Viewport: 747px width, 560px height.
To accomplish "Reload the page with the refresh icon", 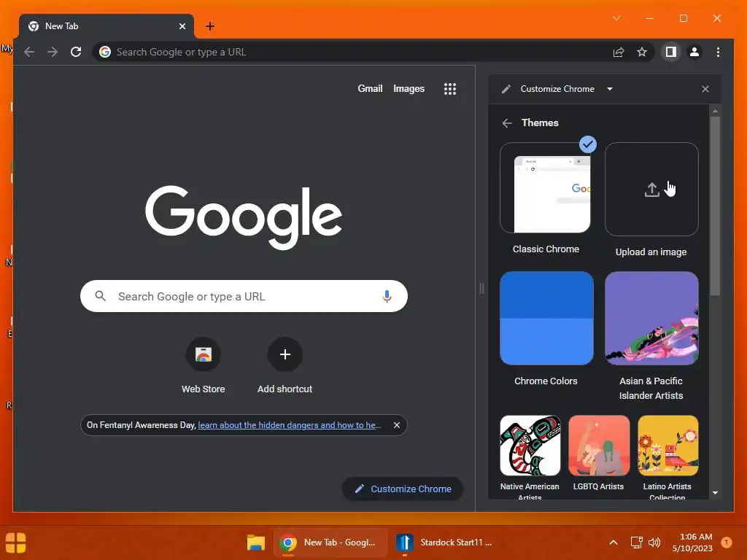I will 76,52.
